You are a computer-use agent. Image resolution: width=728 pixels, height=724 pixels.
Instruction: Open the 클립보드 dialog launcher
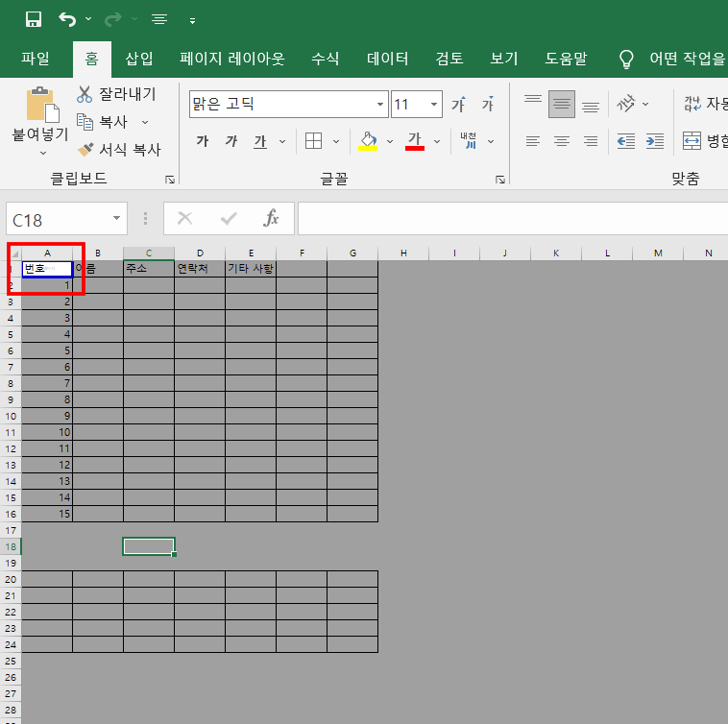(x=170, y=180)
